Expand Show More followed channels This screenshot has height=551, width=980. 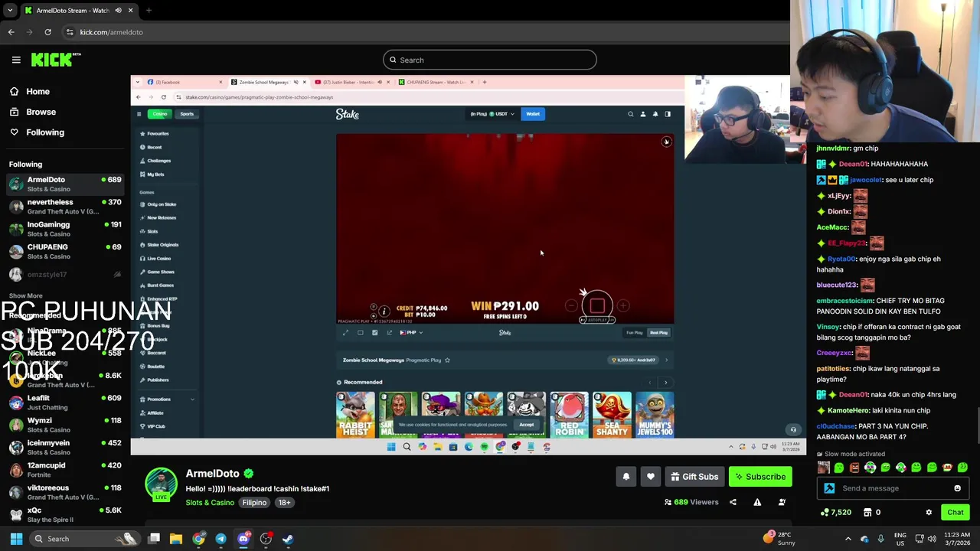point(25,295)
